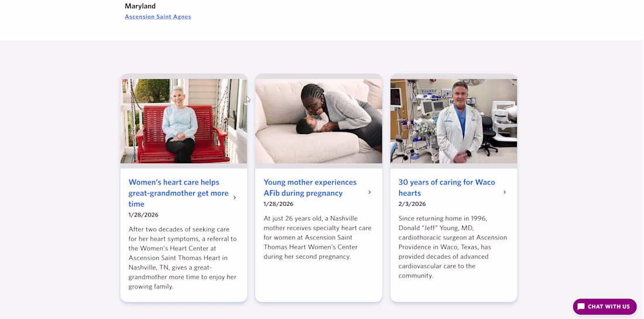Click the 1/28/2026 date under great-grandmother article
Image resolution: width=644 pixels, height=319 pixels.
[x=143, y=215]
